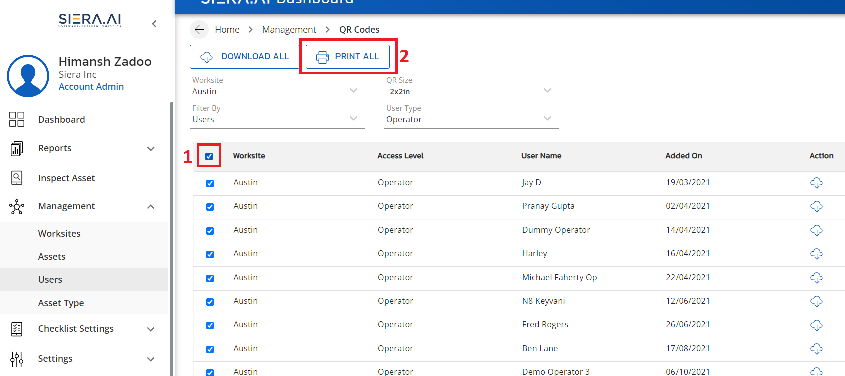Viewport: 845px width, 376px height.
Task: Click the Checklist Settings icon
Action: click(x=17, y=329)
